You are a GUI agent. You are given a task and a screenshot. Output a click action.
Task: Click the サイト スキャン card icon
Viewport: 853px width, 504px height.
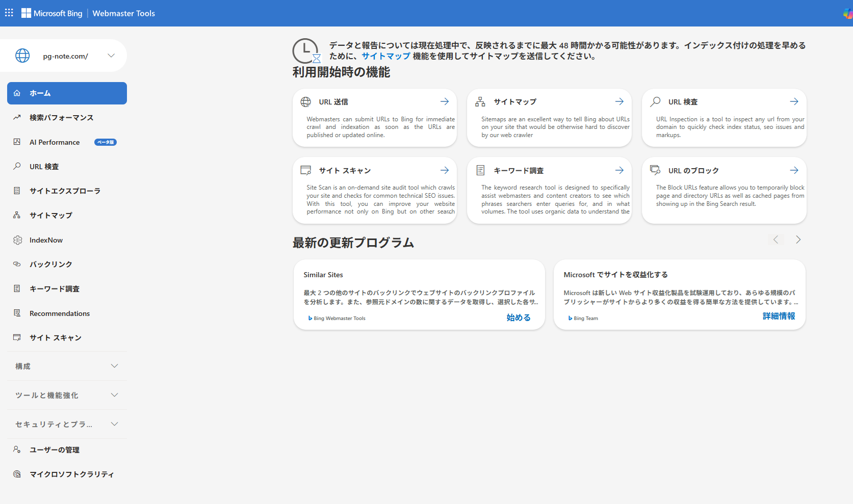pyautogui.click(x=306, y=170)
